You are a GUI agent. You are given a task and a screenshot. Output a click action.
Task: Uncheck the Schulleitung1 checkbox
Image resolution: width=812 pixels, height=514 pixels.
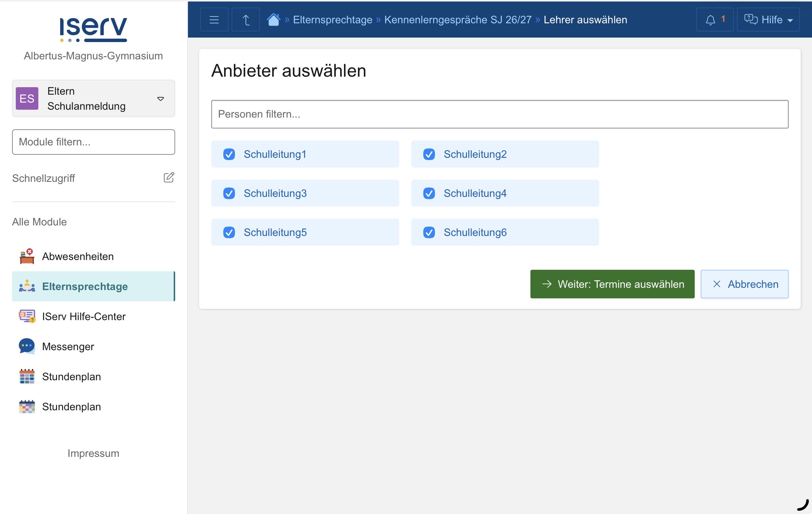229,154
